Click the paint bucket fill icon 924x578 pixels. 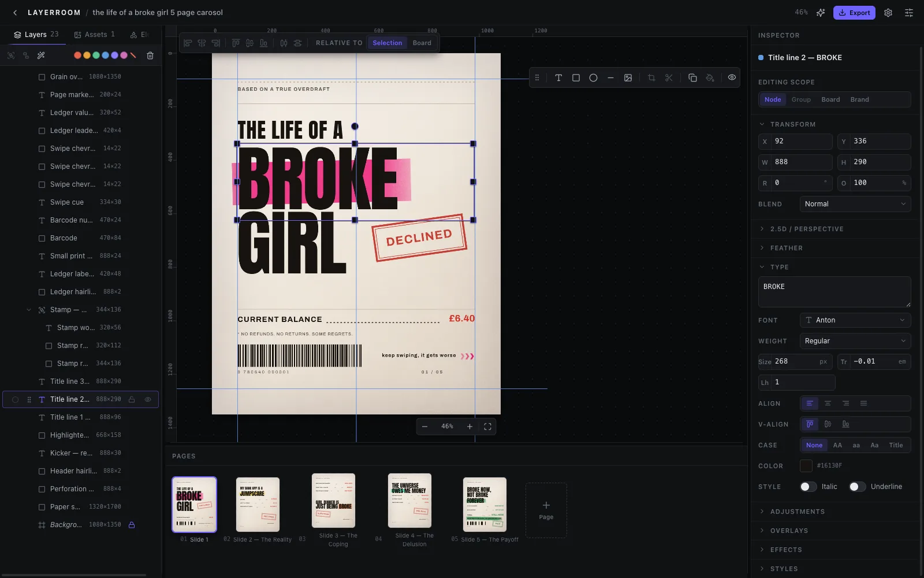[x=710, y=78]
